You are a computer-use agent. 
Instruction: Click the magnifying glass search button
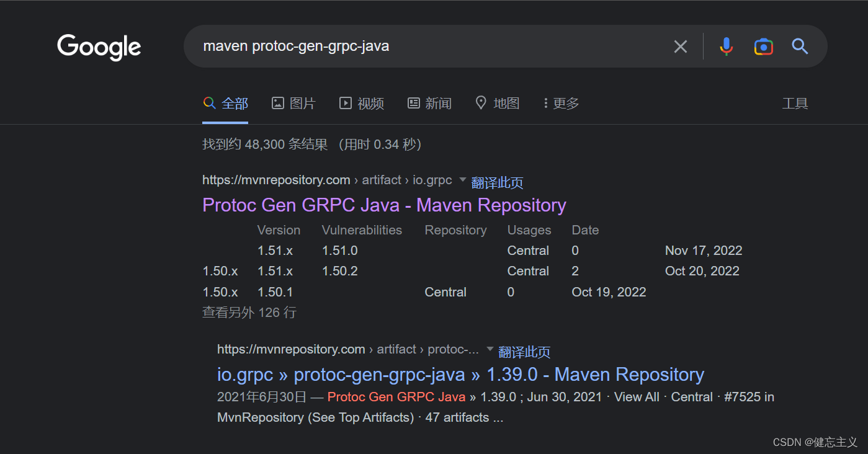pyautogui.click(x=800, y=47)
